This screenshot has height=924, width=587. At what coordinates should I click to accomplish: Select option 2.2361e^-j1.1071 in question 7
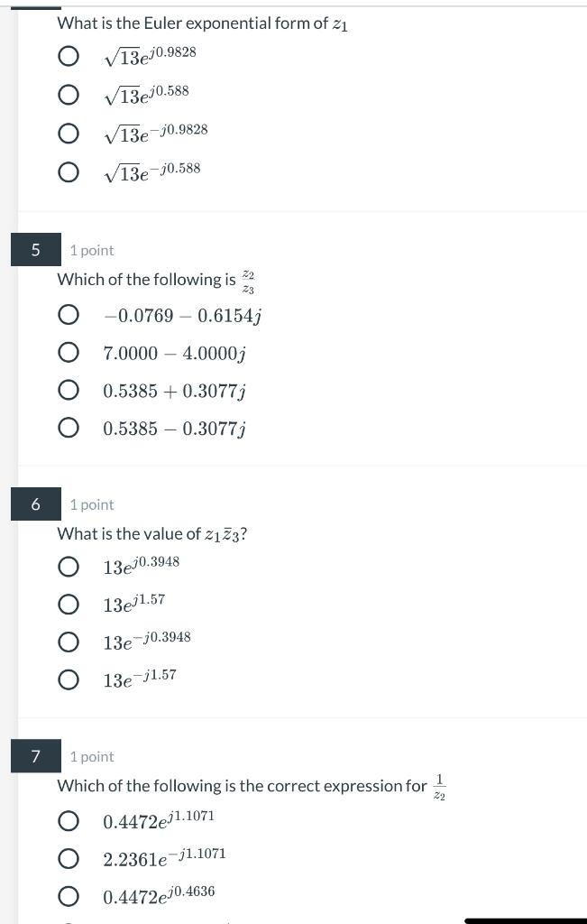click(x=69, y=857)
